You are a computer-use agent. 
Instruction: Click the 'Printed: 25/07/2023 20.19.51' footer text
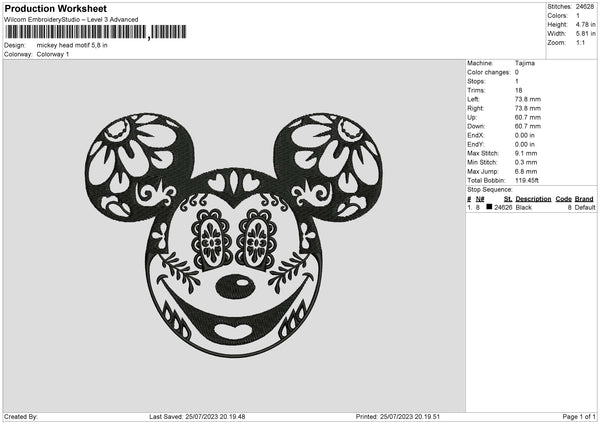(397, 416)
